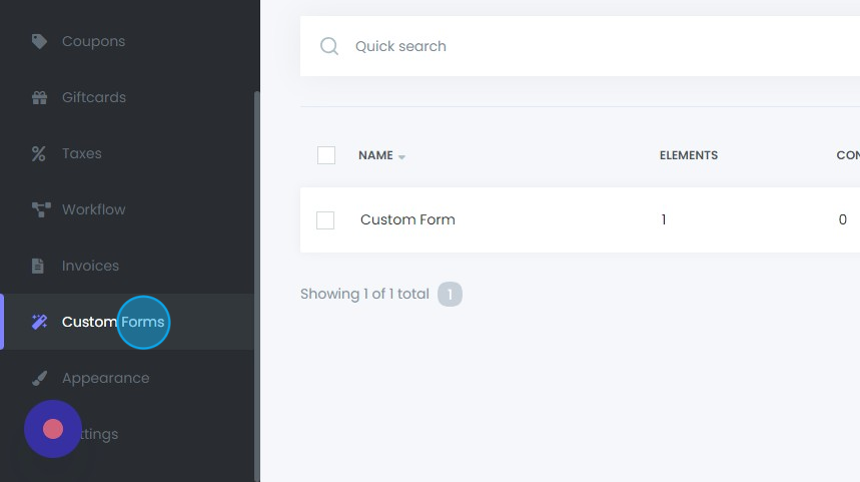
Task: Toggle the select-all checkbox in table header
Action: (326, 155)
